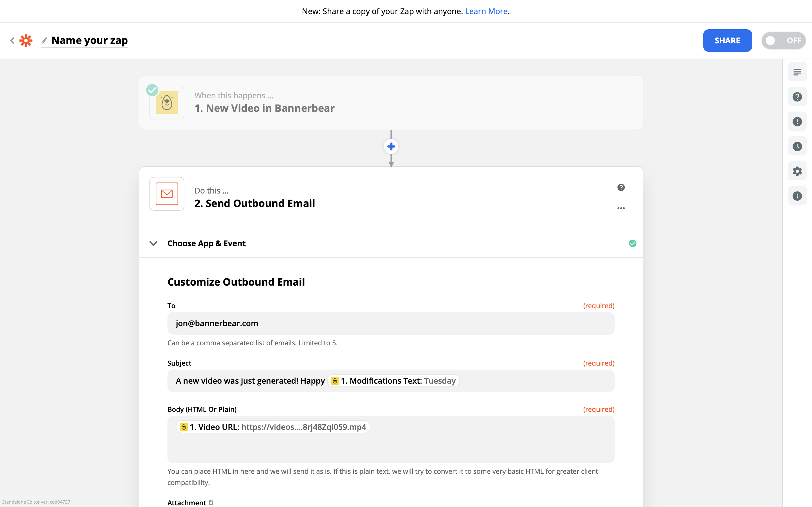Open the info icon in the sidebar
812x507 pixels.
[x=797, y=196]
